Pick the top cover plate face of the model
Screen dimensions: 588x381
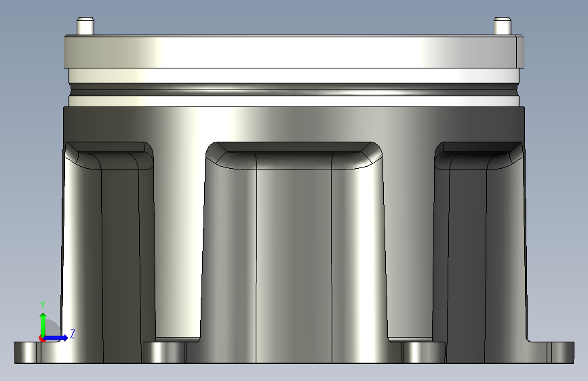(294, 52)
